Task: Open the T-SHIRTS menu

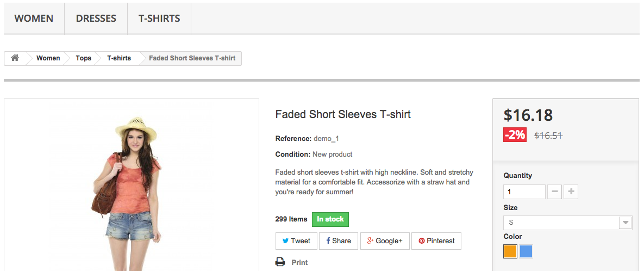Action: 159,19
